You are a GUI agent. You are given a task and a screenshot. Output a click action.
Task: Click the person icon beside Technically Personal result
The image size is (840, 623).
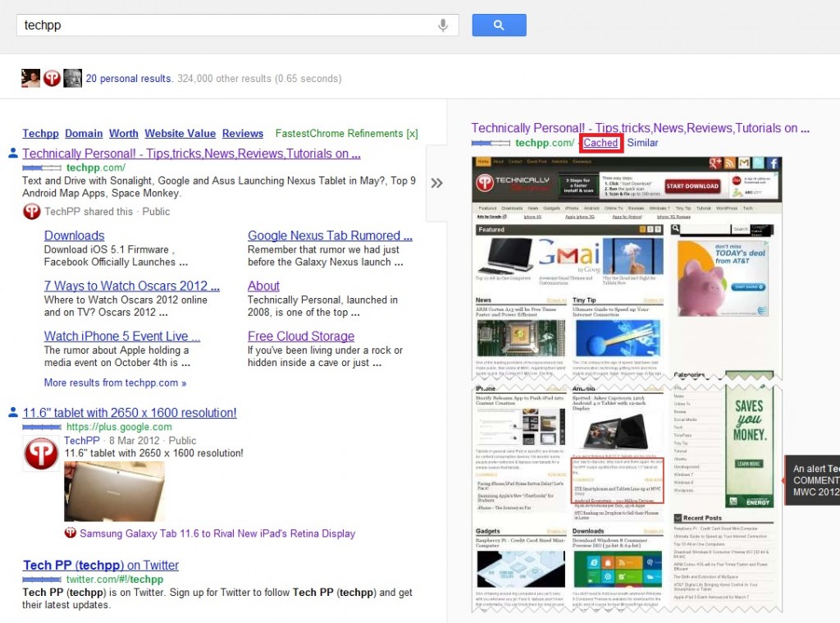pyautogui.click(x=13, y=153)
